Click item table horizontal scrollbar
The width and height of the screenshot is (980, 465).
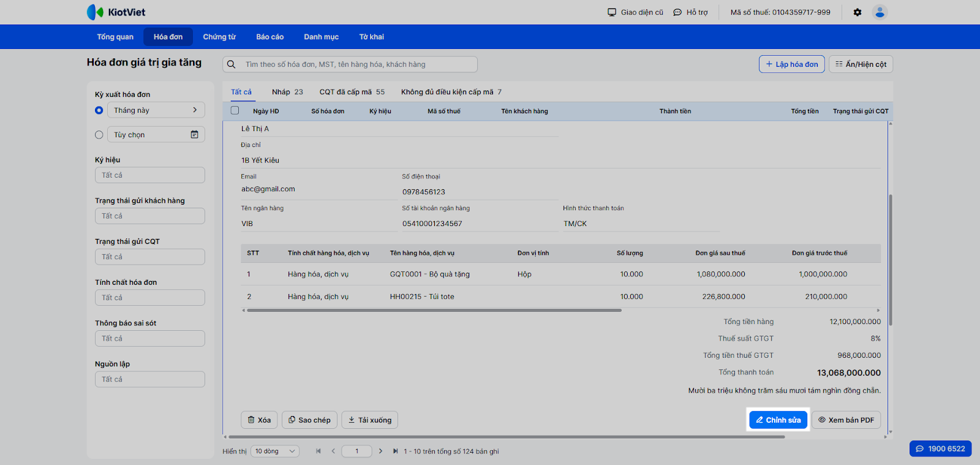pos(434,311)
